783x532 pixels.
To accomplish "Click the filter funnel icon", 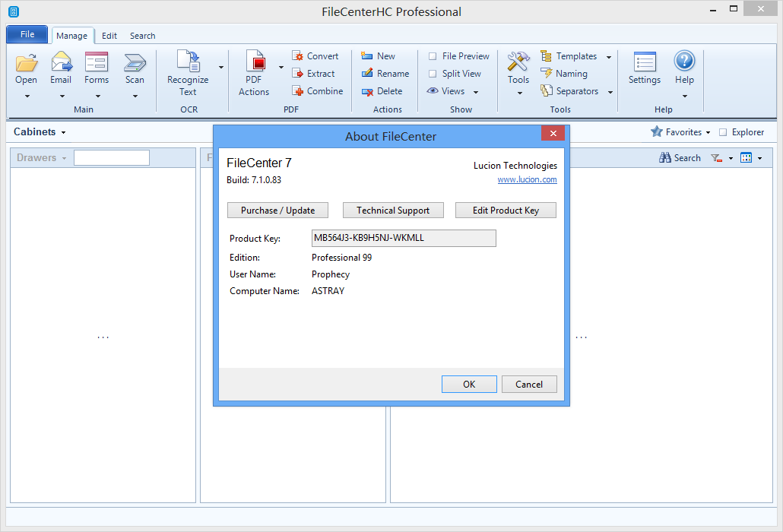I will [x=716, y=158].
